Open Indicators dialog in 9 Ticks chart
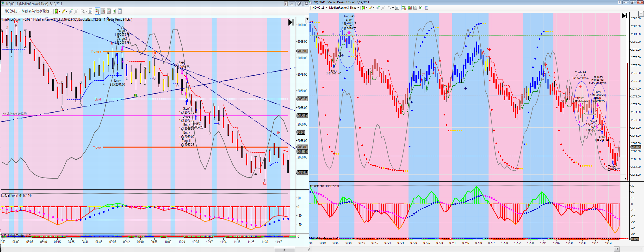The height and width of the screenshot is (252, 644). point(109,11)
